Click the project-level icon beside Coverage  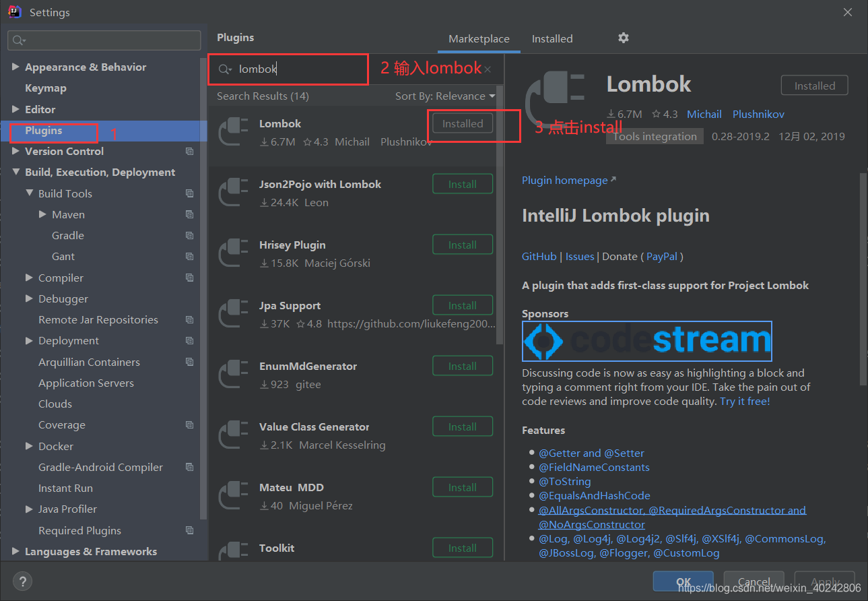tap(189, 425)
